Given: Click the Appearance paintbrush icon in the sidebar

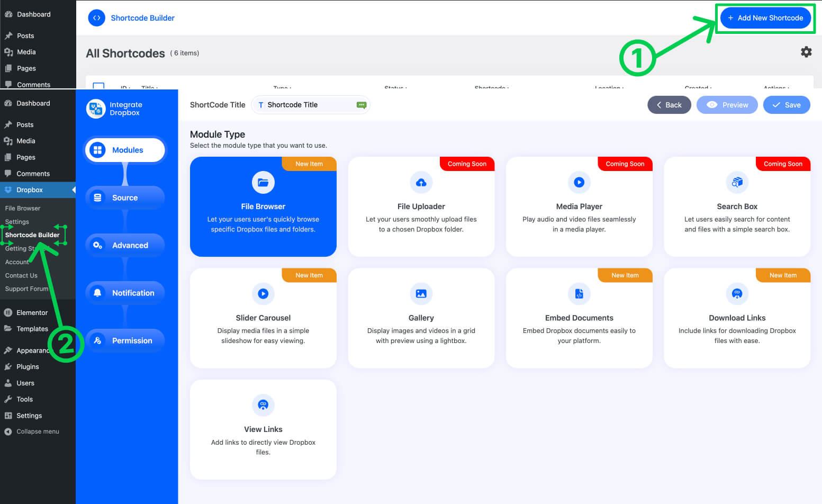Looking at the screenshot, I should point(8,350).
